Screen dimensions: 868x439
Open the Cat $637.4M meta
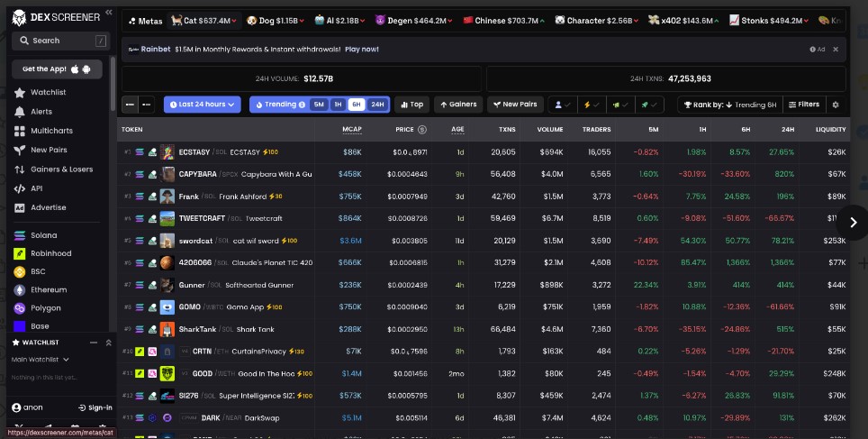204,21
